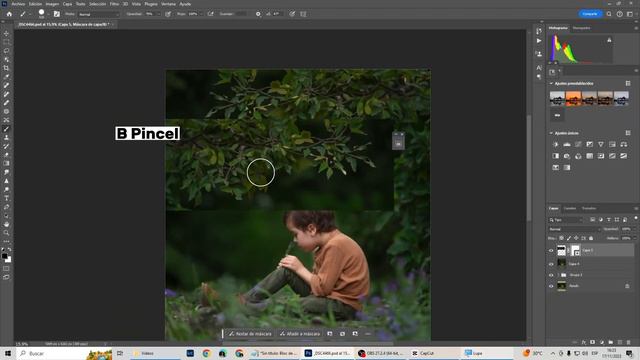This screenshot has height=360, width=640.
Task: Hide the Capa 5 layer via its eye
Action: point(551,251)
